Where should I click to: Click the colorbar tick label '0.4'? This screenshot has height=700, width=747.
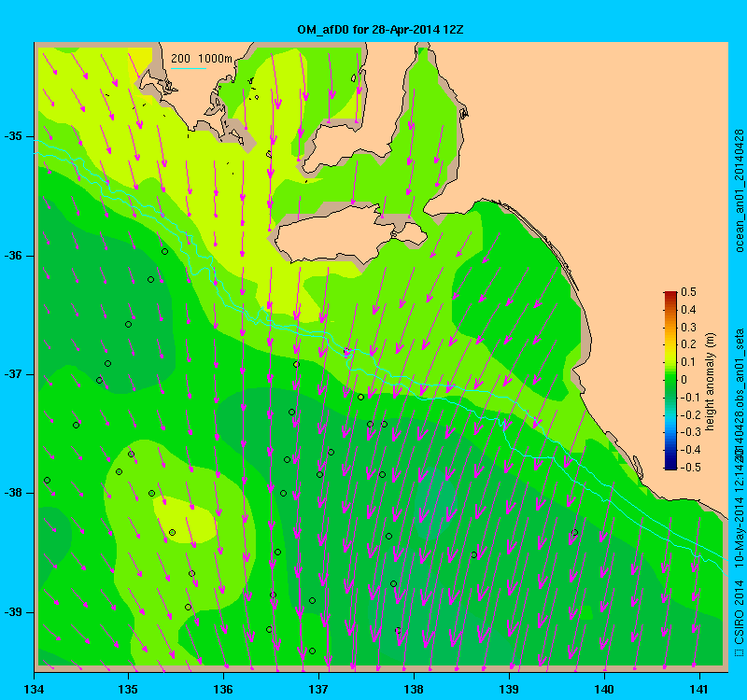point(688,310)
